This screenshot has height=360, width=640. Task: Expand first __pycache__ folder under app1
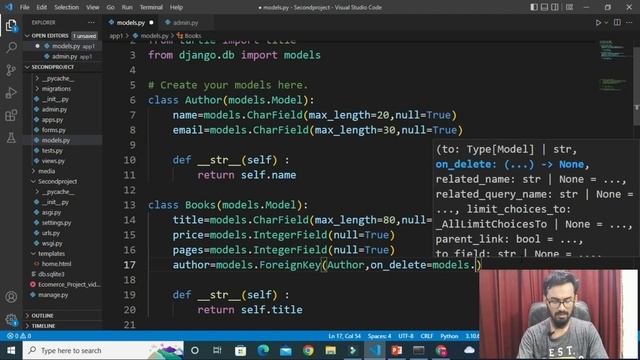(58, 78)
